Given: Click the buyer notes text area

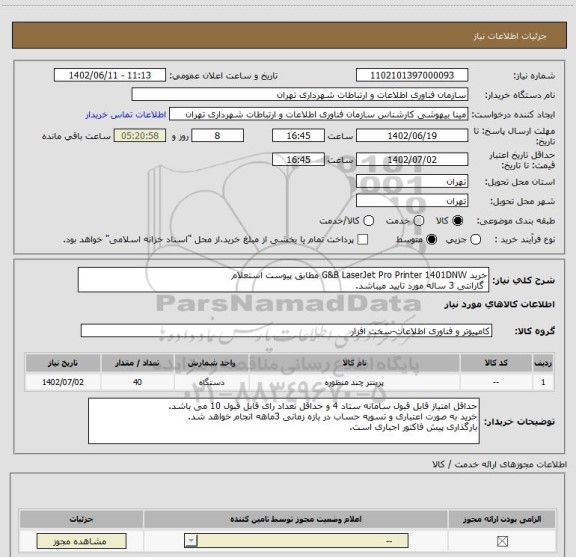Looking at the screenshot, I should pyautogui.click(x=284, y=421).
